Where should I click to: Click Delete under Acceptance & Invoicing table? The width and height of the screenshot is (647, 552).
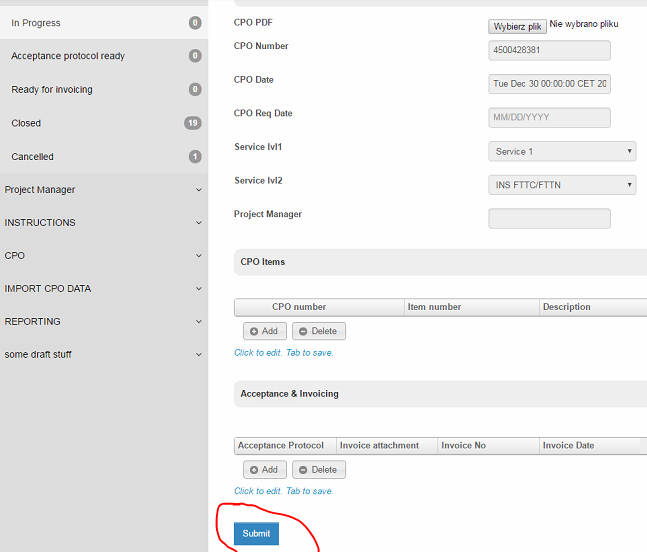pos(319,469)
